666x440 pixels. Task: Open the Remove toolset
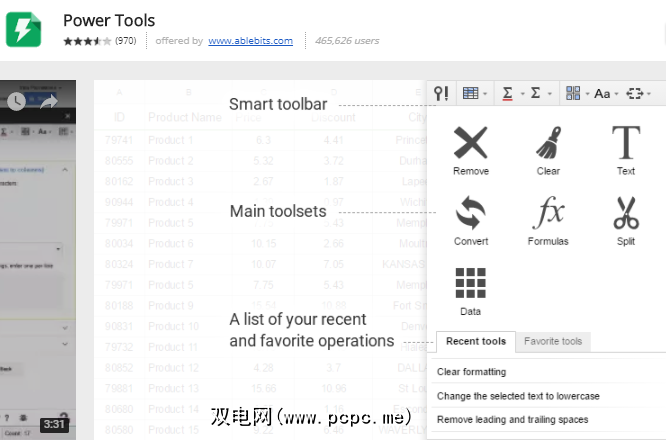[471, 151]
